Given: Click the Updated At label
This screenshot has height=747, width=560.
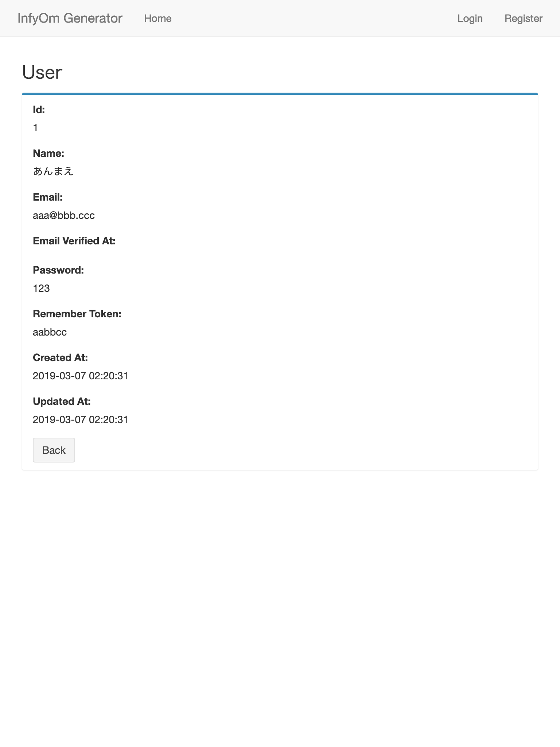Looking at the screenshot, I should [x=62, y=402].
